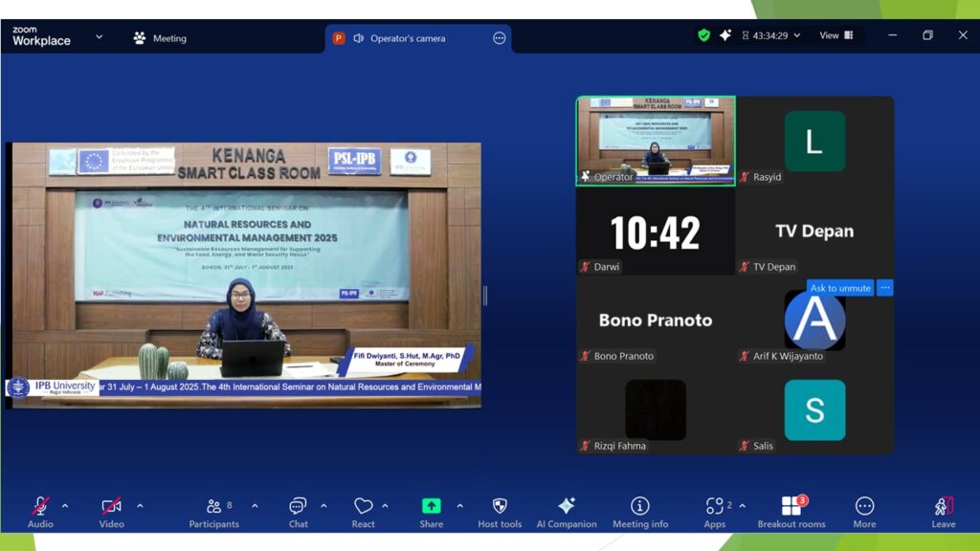Launch AI Companion from toolbar
The image size is (980, 551).
coord(566,511)
